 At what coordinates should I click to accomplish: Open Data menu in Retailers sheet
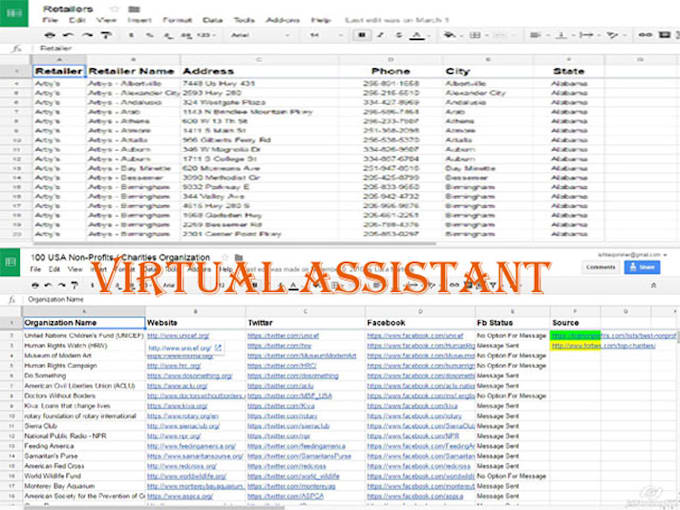[x=212, y=20]
